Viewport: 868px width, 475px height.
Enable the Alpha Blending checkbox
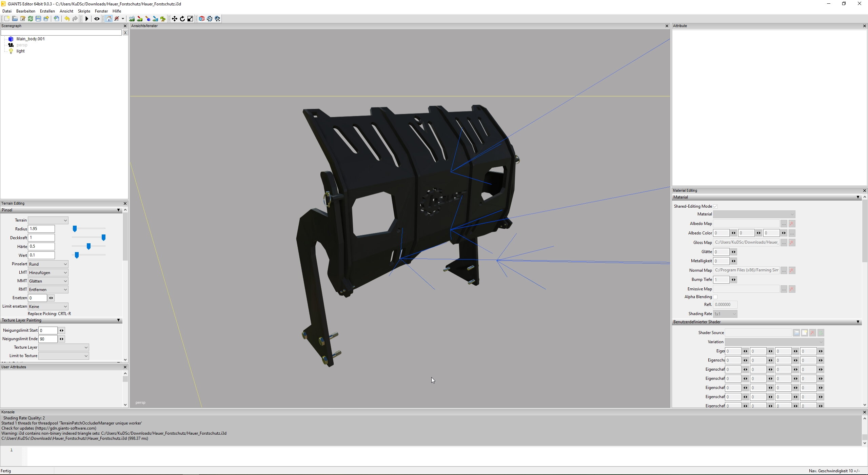point(715,297)
